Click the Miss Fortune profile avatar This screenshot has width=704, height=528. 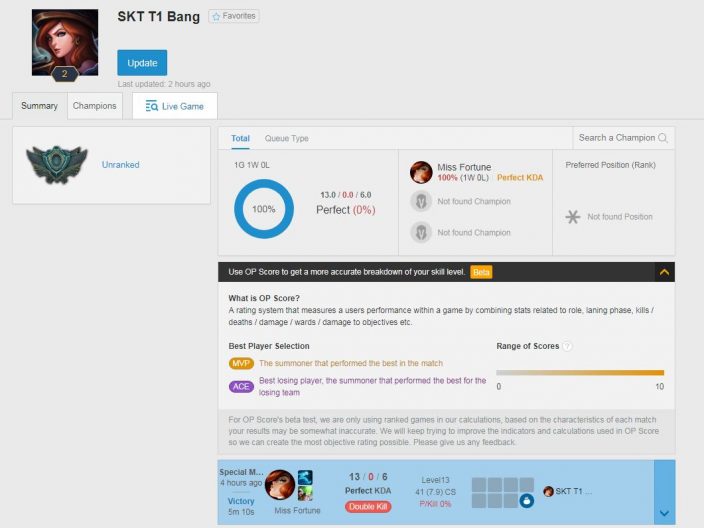coord(65,42)
